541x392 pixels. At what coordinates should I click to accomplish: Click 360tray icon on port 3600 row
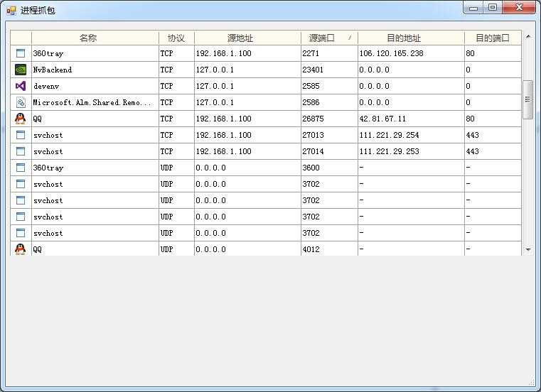[21, 168]
